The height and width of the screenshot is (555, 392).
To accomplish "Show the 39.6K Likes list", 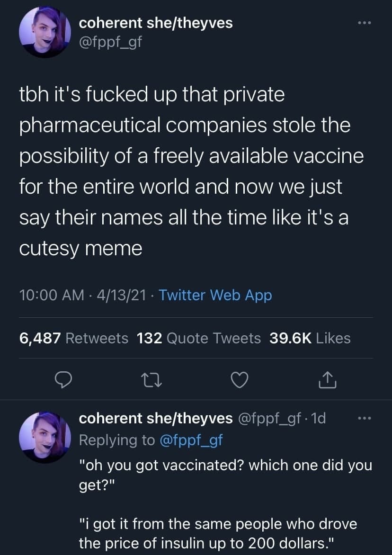I will pos(310,338).
